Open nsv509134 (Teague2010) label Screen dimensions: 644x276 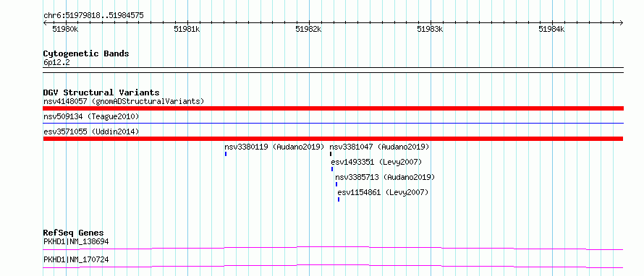pyautogui.click(x=91, y=117)
